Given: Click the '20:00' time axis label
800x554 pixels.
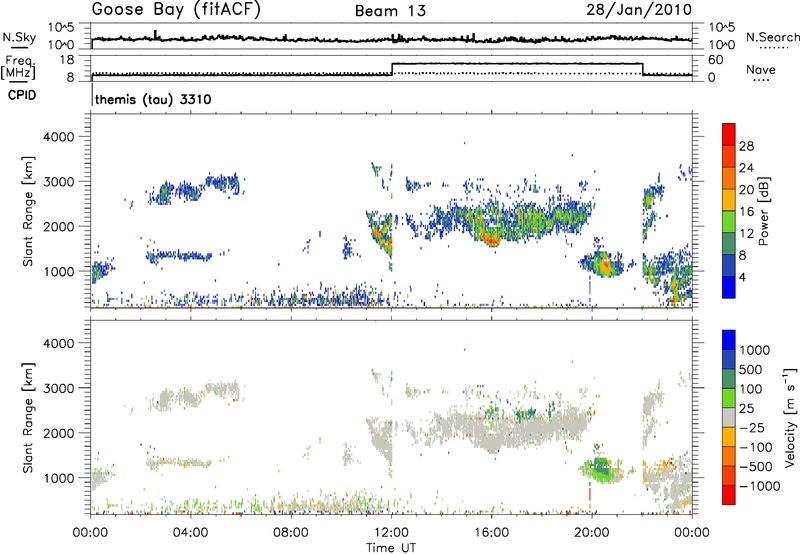Looking at the screenshot, I should [591, 533].
